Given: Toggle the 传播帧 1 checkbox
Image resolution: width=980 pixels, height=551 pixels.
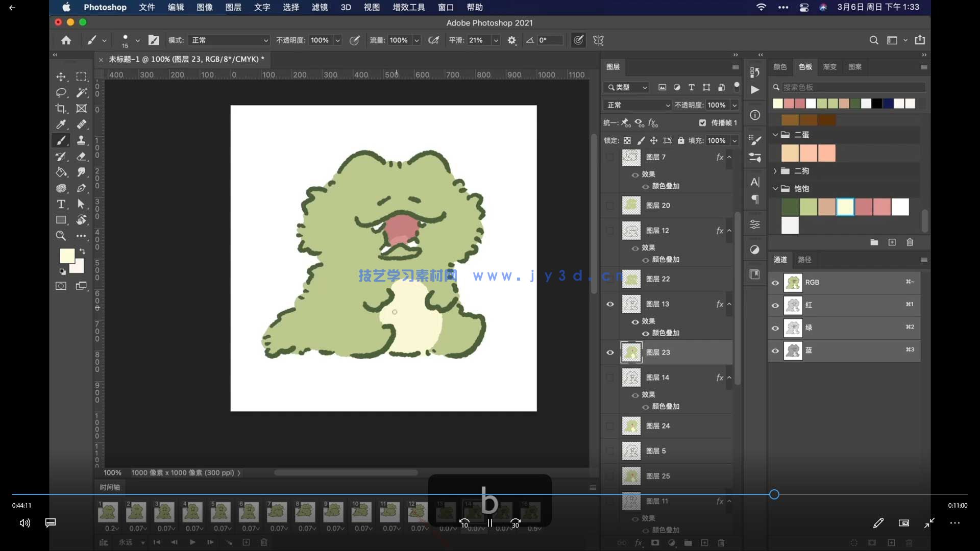Looking at the screenshot, I should tap(702, 123).
